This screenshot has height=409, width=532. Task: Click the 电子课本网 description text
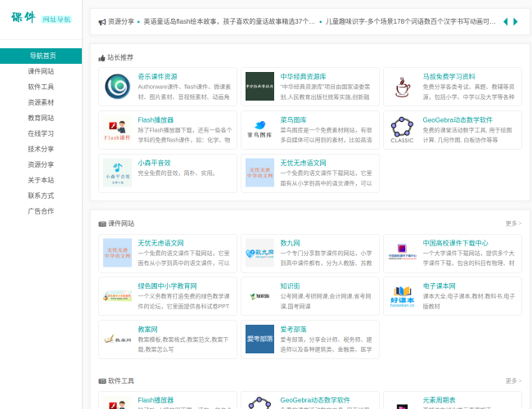[x=468, y=302]
